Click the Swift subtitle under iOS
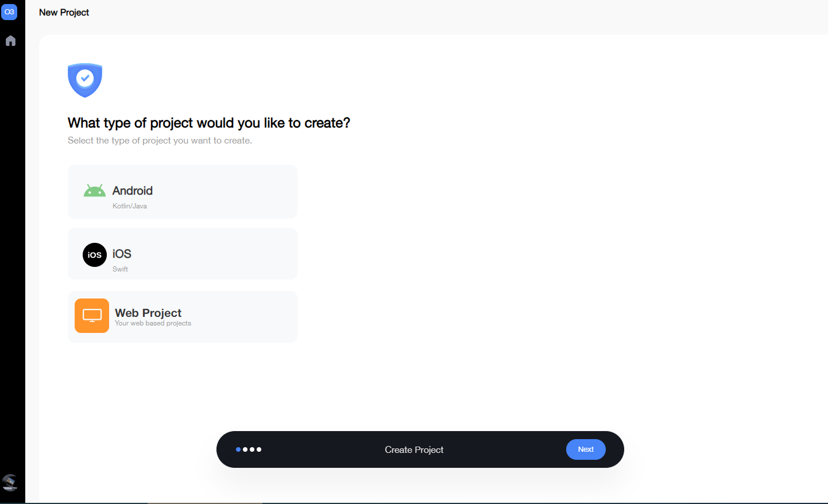This screenshot has width=828, height=504. click(120, 269)
